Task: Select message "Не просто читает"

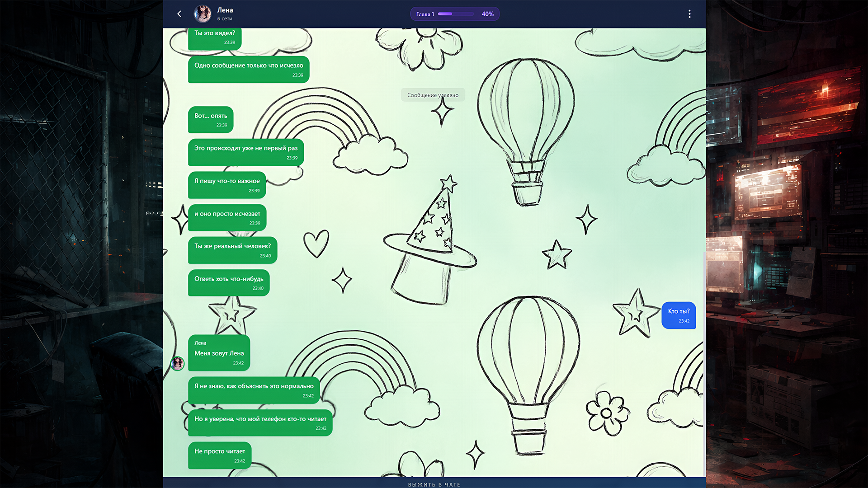Action: point(220,455)
